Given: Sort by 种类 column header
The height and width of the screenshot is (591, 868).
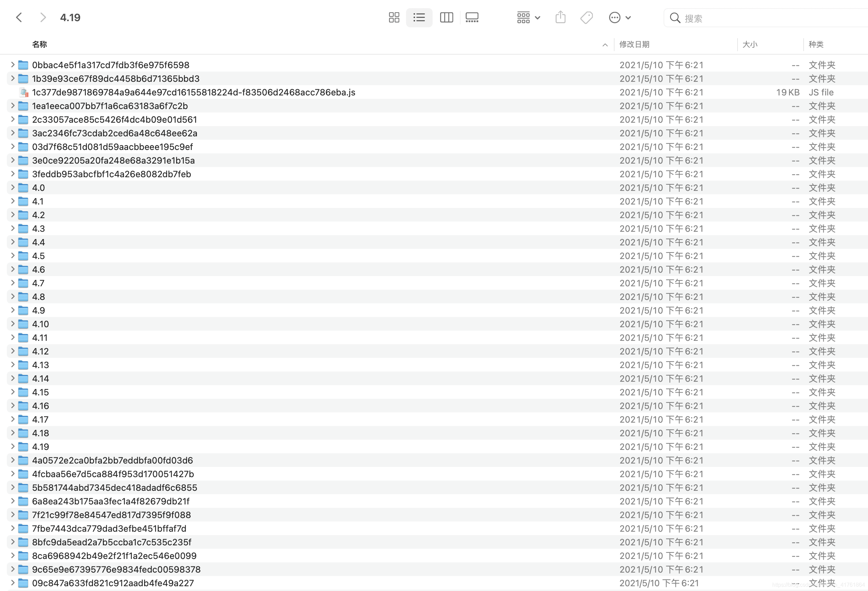Looking at the screenshot, I should pyautogui.click(x=816, y=44).
